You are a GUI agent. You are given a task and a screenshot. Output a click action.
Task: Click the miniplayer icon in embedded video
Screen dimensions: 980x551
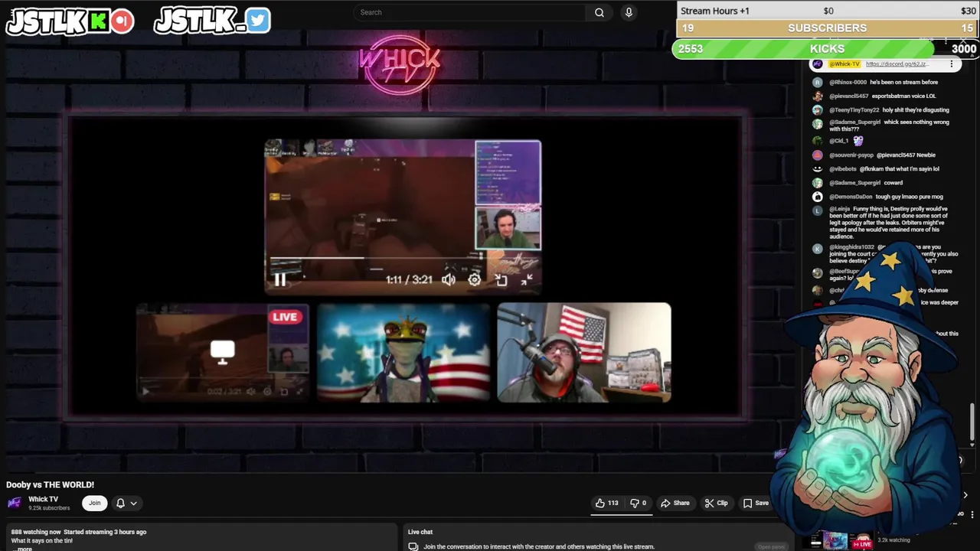(501, 280)
